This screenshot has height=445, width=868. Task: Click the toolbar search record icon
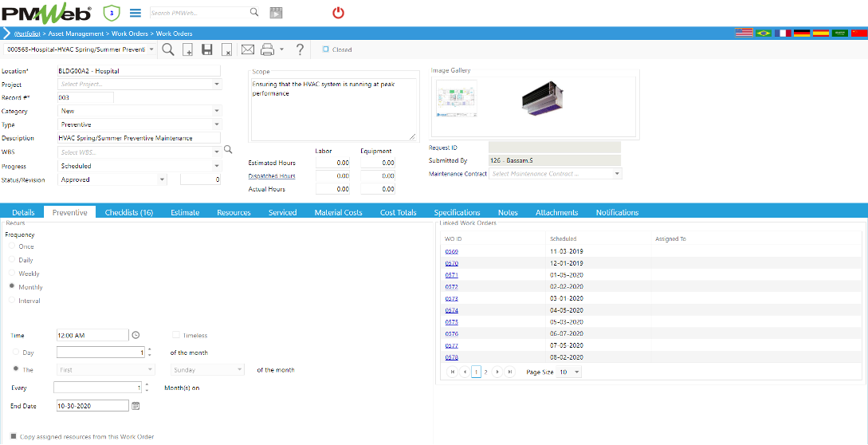point(167,49)
